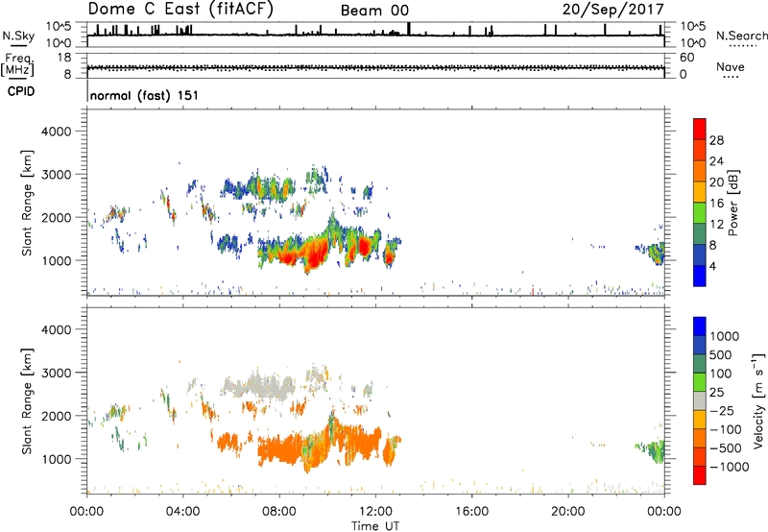Click the grey segment of Velocity colorbar
Viewport: 768px width, 532px height.
[x=700, y=401]
